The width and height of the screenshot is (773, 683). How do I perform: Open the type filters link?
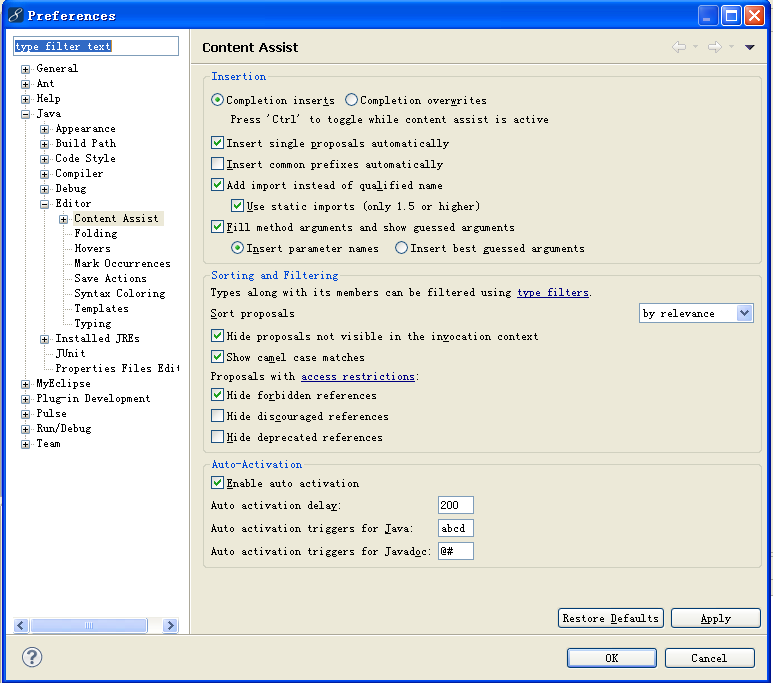pos(552,293)
